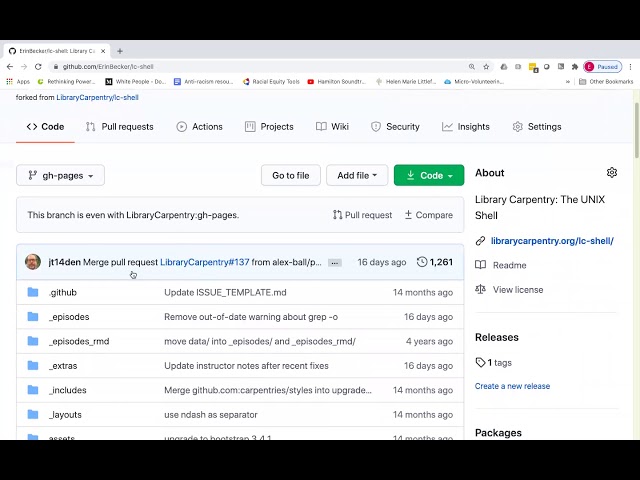Open the Other Bookmarks folder
The height and width of the screenshot is (480, 640).
point(606,82)
